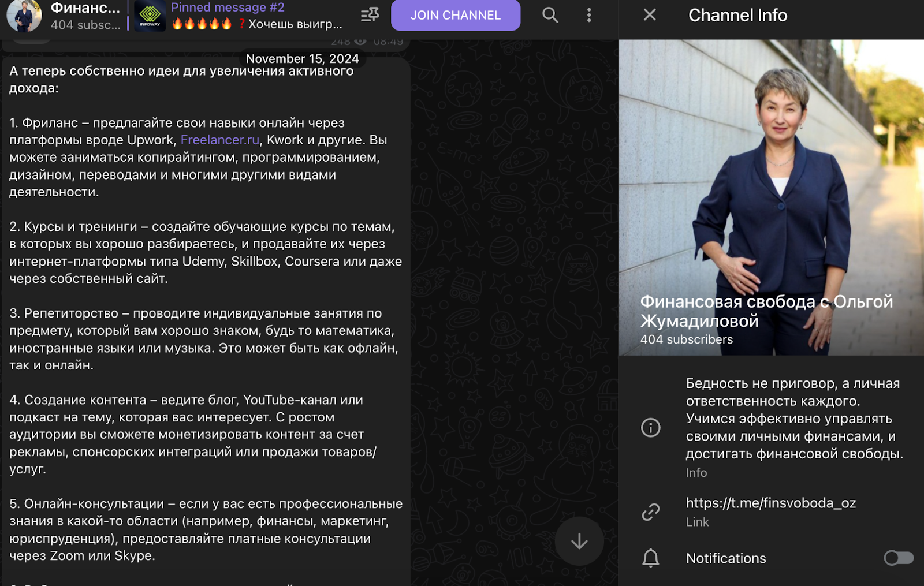Click 'Финансовая свобода с Ольгой Жумадиловой' title
Viewport: 924px width, 586px height.
coord(766,311)
